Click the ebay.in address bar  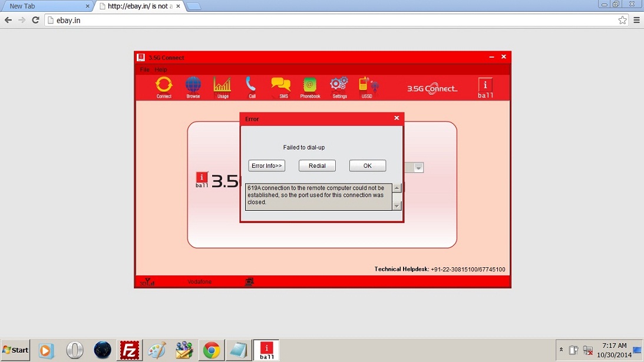point(330,20)
